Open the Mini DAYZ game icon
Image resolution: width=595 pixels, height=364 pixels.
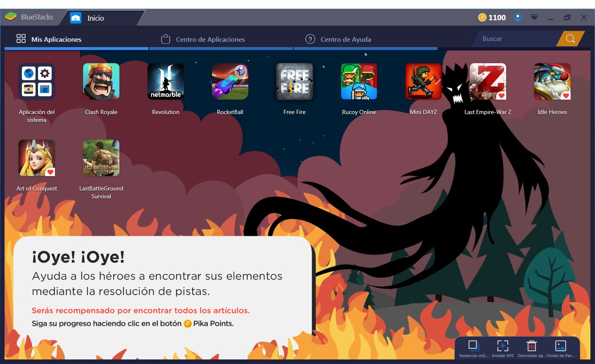tap(424, 81)
